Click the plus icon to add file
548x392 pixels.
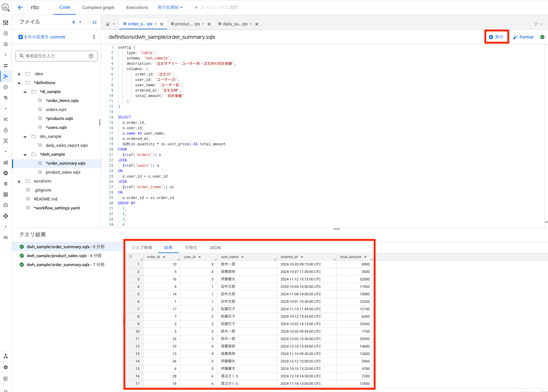pos(74,22)
